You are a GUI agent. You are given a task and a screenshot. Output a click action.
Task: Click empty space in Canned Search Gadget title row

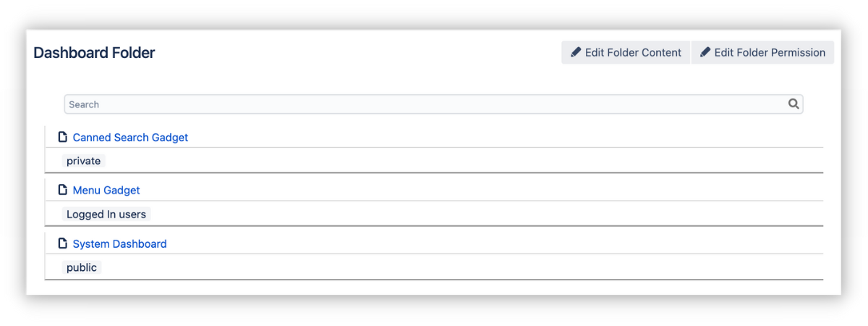[x=506, y=138]
